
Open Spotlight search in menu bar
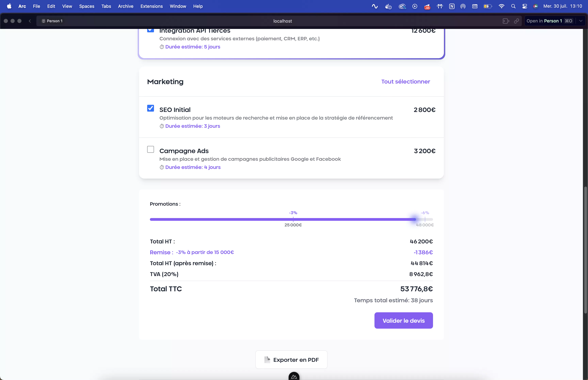[x=513, y=6]
